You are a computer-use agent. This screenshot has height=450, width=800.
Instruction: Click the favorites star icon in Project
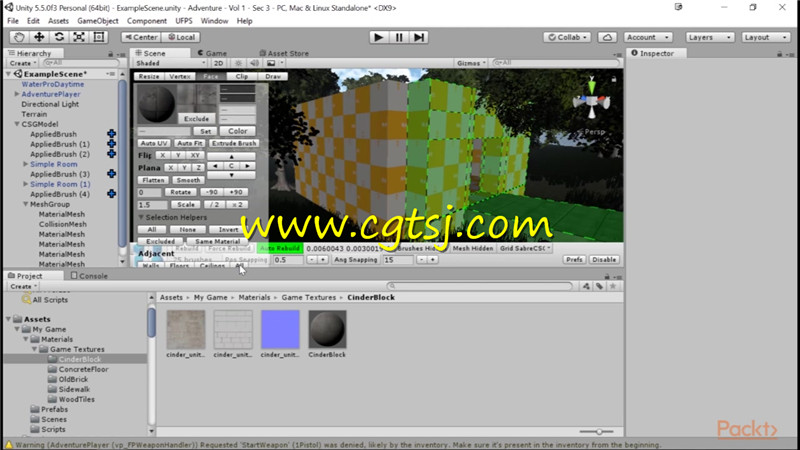coord(613,286)
